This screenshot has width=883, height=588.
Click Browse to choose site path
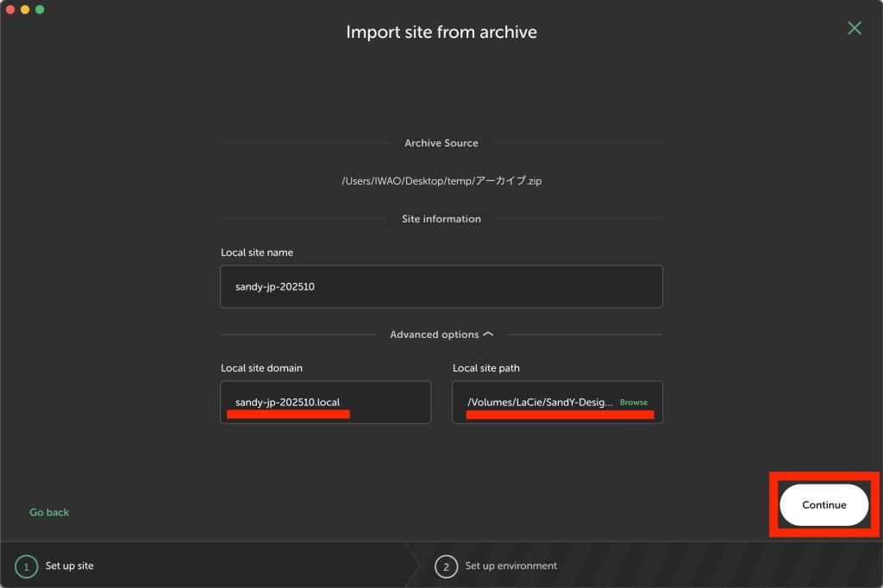pos(634,403)
